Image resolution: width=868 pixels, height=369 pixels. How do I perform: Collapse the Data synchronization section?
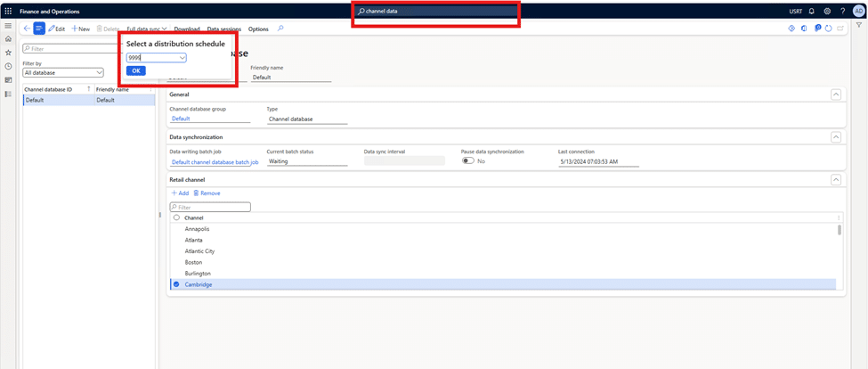click(x=835, y=137)
